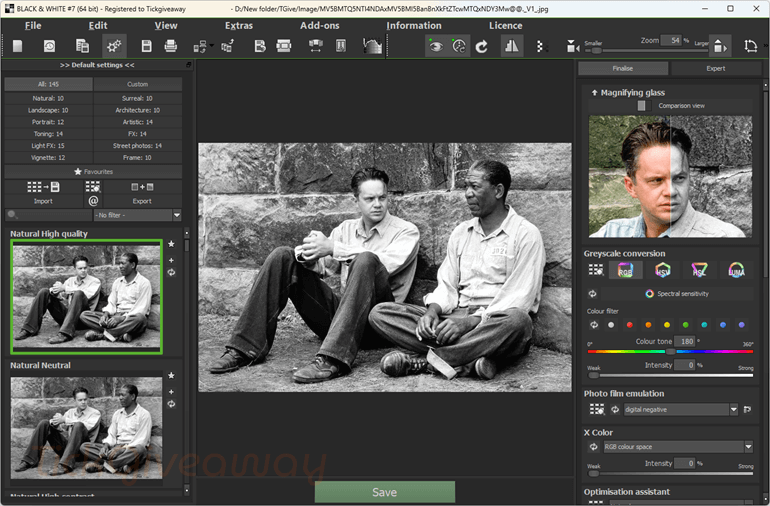
Task: Open the RGB colour space dropdown
Action: 678,447
